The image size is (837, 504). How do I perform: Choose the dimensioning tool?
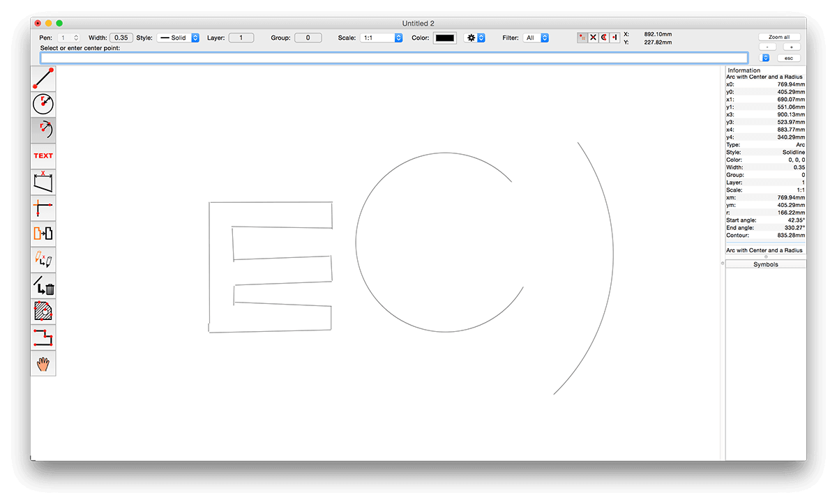43,181
